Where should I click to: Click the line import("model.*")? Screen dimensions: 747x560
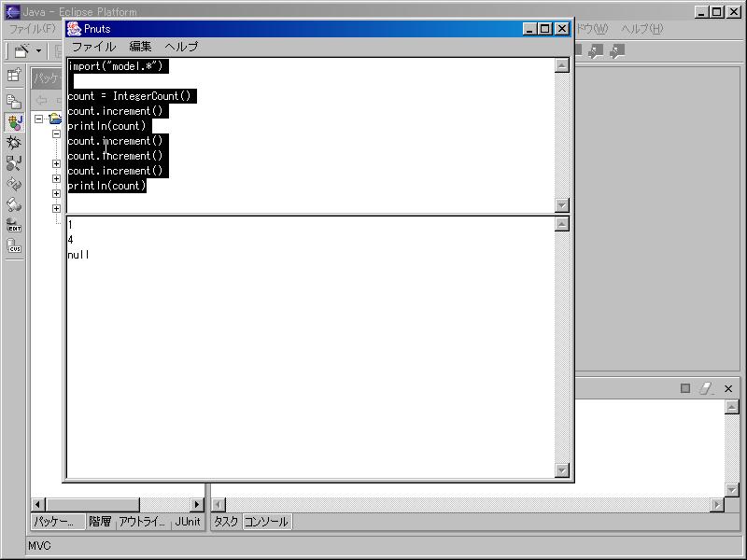pyautogui.click(x=118, y=66)
